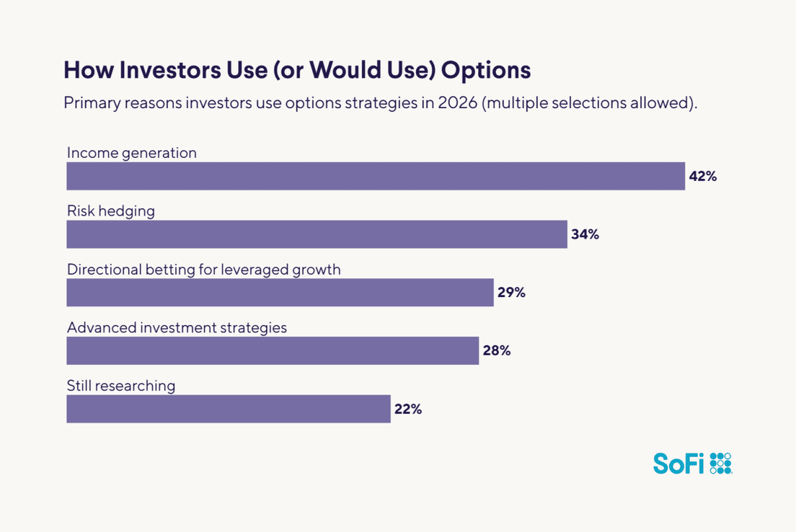This screenshot has height=532, width=796.
Task: Click the 42% value label
Action: click(x=703, y=177)
